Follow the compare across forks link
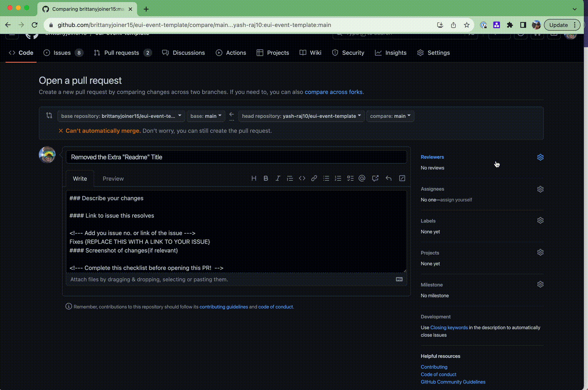This screenshot has width=588, height=390. point(333,92)
